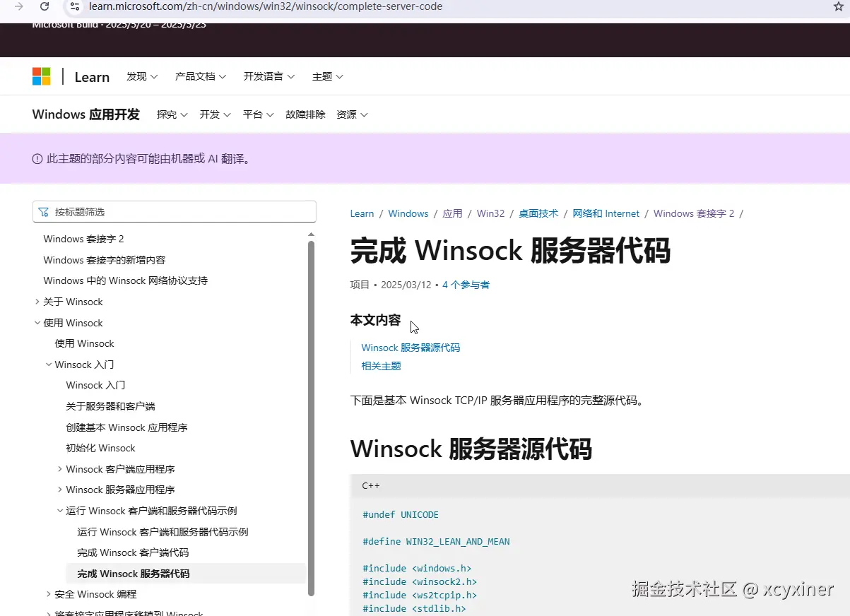
Task: Expand Winsock 客户端应用程序 node
Action: pyautogui.click(x=60, y=469)
